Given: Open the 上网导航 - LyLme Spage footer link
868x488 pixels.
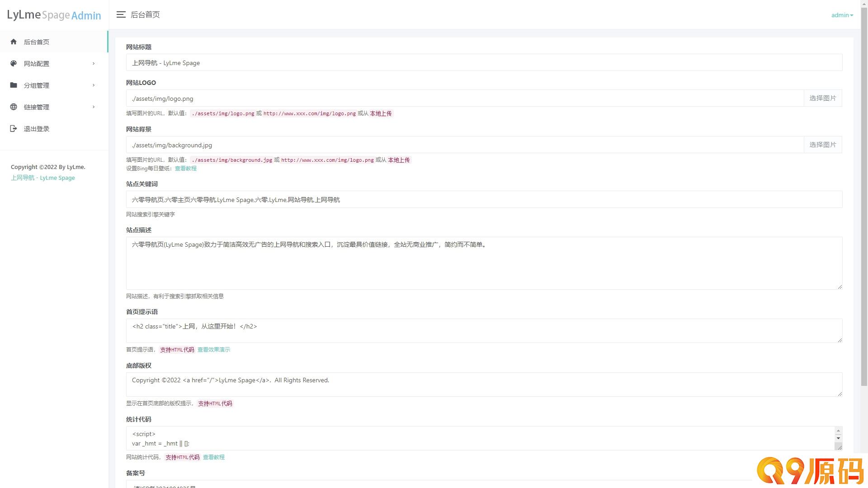Looking at the screenshot, I should (43, 178).
